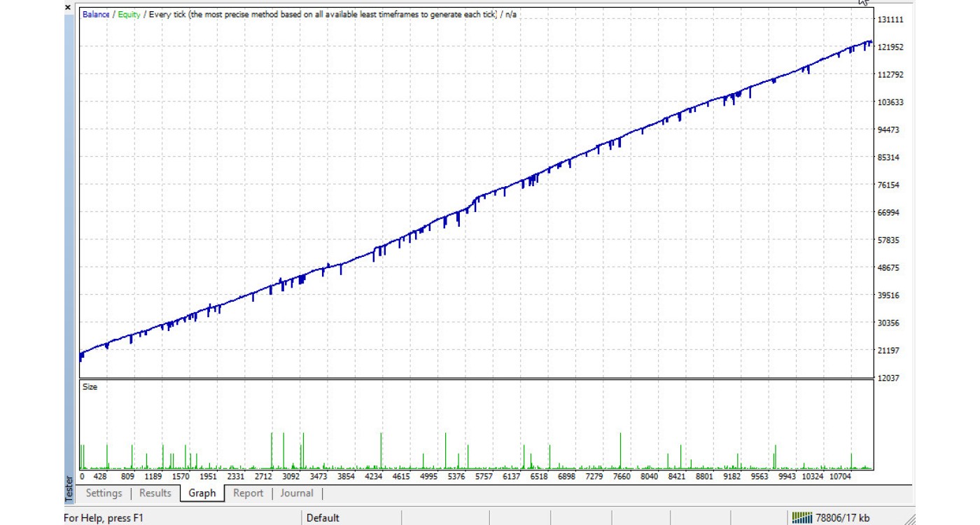
Task: Click the "For Help, press F1" status text
Action: [x=104, y=518]
